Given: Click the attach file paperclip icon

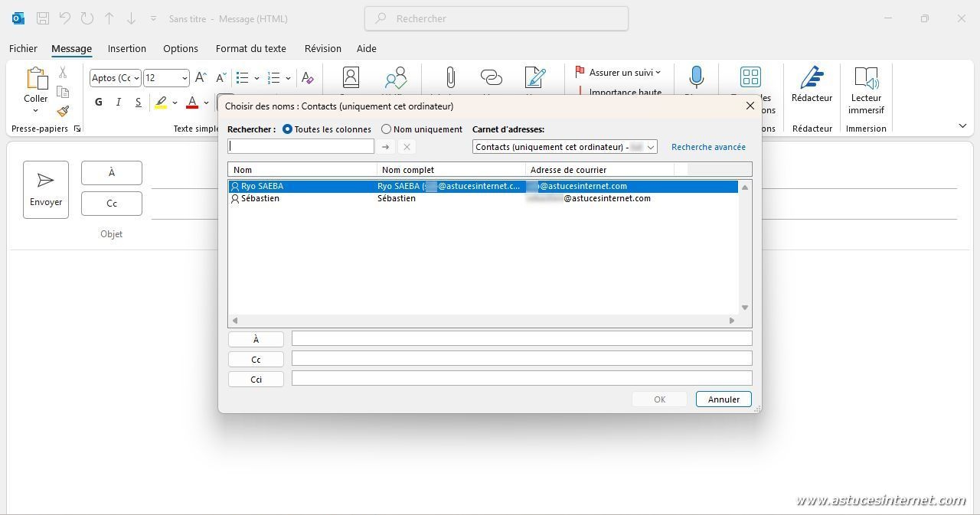Looking at the screenshot, I should (x=450, y=77).
